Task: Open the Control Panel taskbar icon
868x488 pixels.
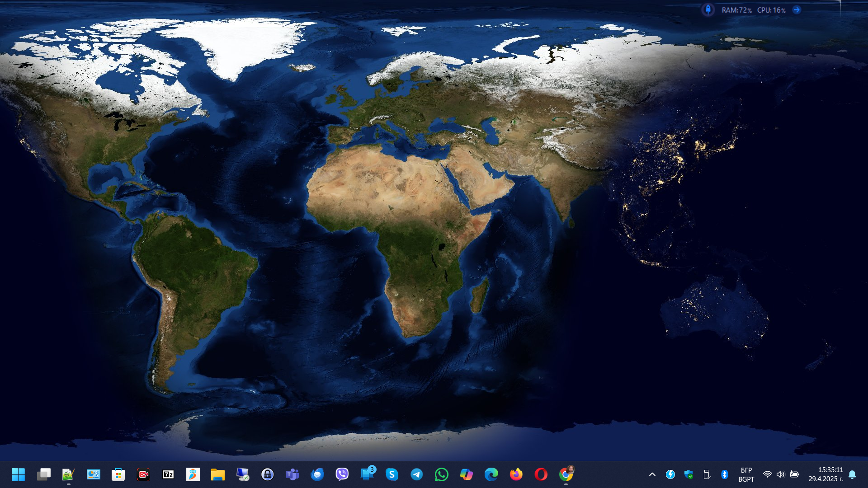Action: 94,474
